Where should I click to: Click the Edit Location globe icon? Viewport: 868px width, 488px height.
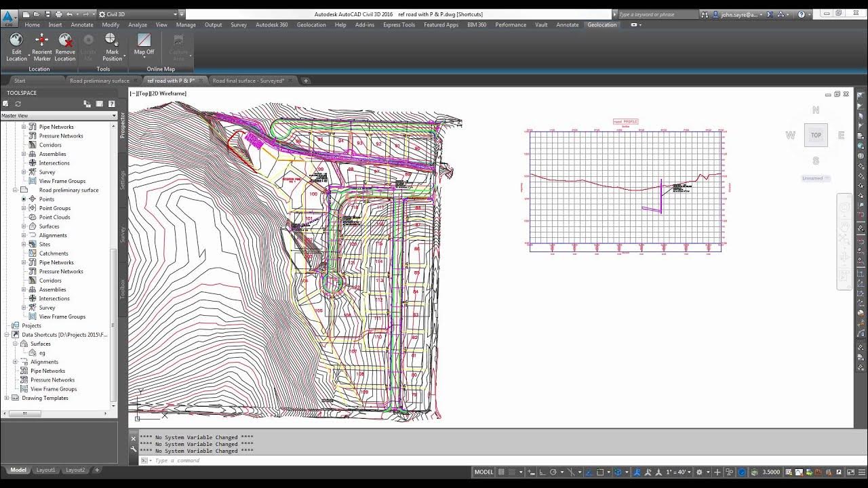coord(16,47)
